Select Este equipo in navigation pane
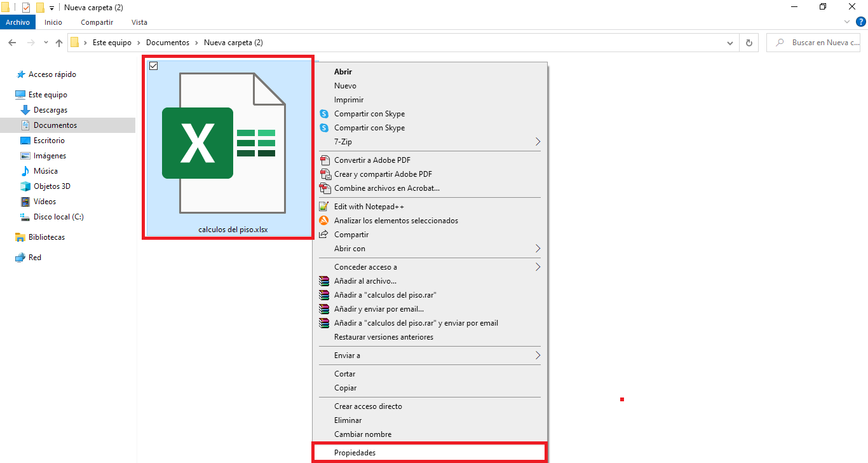868x463 pixels. coord(48,95)
